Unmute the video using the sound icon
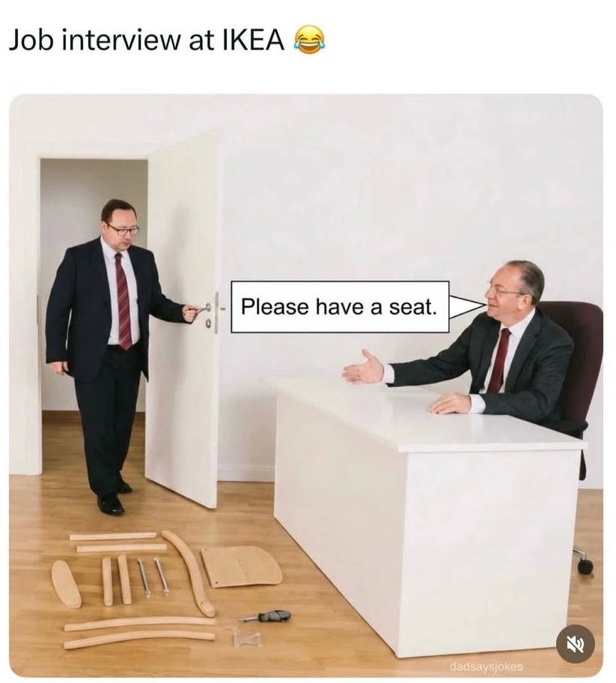 point(575,643)
